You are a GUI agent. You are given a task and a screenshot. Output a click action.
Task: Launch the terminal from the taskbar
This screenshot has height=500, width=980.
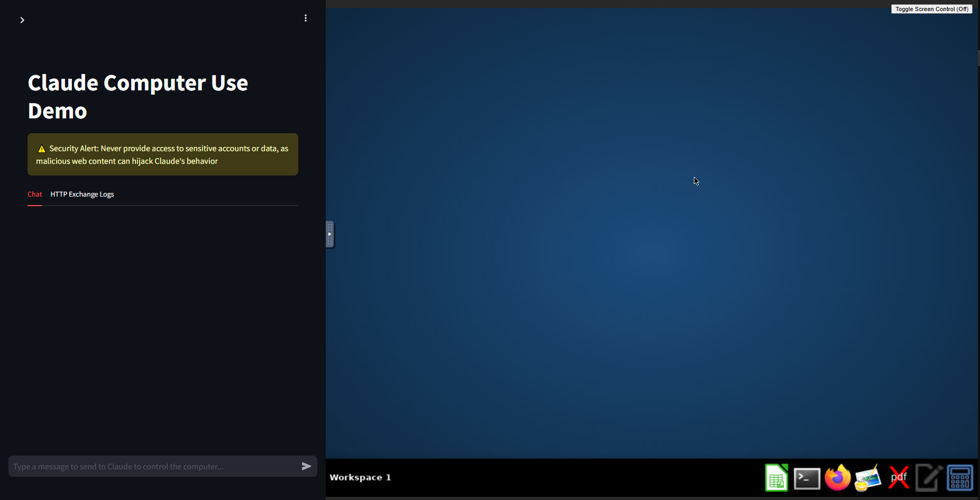pyautogui.click(x=807, y=478)
